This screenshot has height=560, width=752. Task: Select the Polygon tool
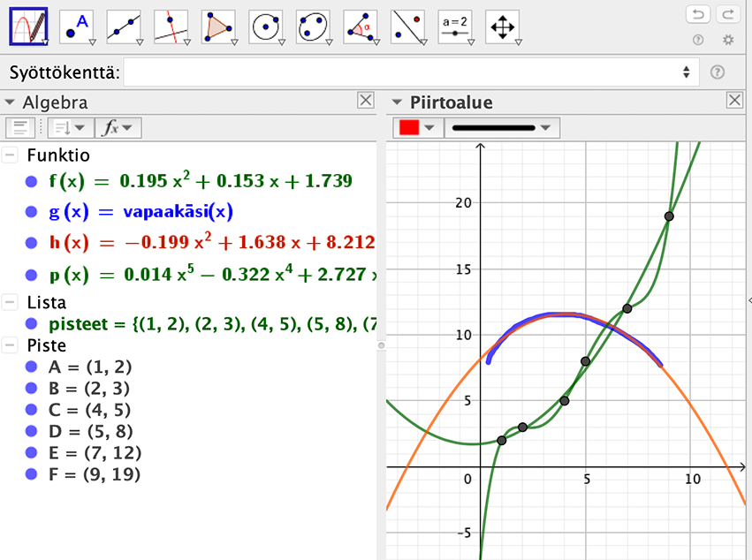218,27
